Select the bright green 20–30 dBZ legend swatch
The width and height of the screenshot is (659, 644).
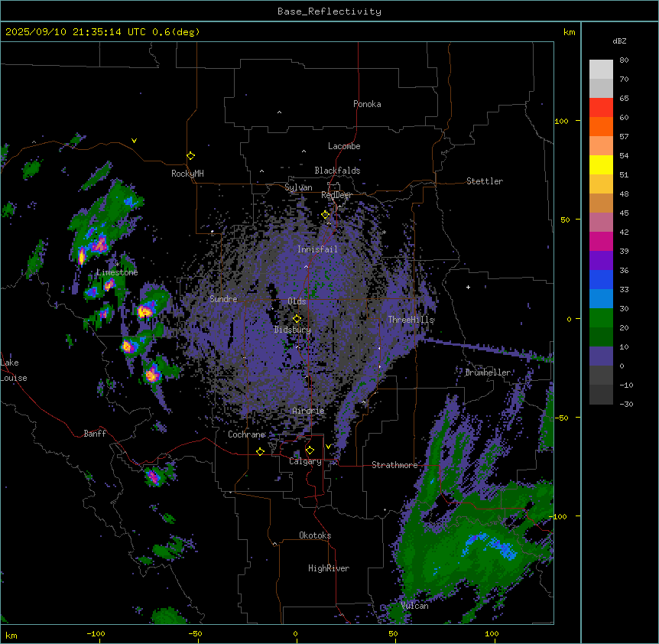click(x=601, y=318)
